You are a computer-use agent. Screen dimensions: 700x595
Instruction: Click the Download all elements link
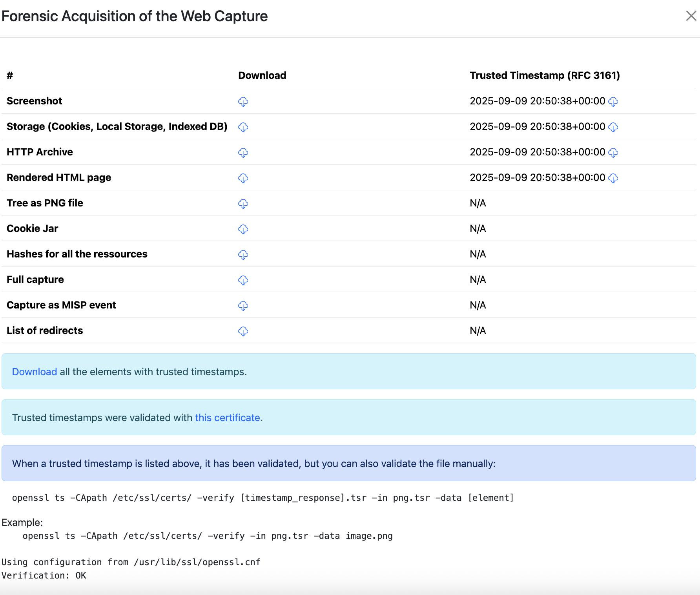click(x=35, y=372)
